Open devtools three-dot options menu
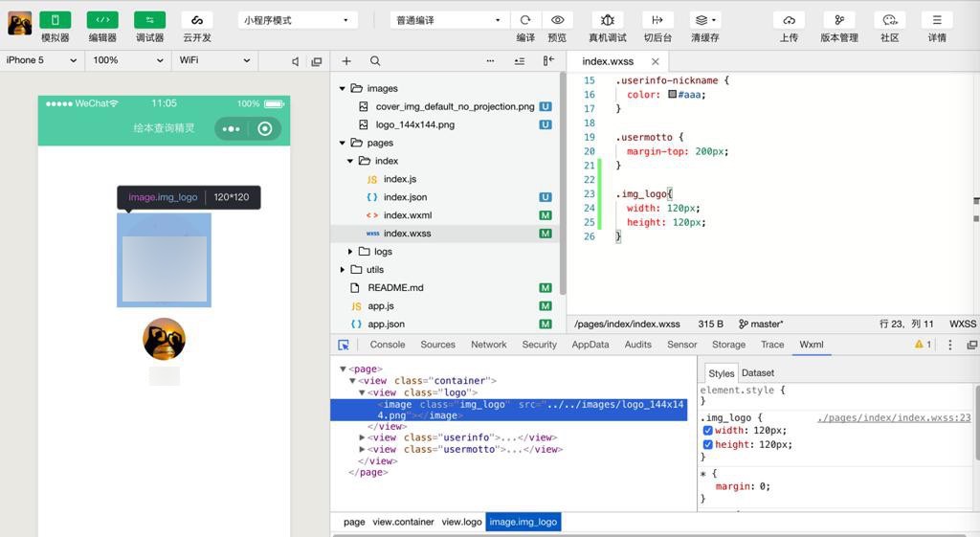Viewport: 980px width, 537px height. [950, 345]
